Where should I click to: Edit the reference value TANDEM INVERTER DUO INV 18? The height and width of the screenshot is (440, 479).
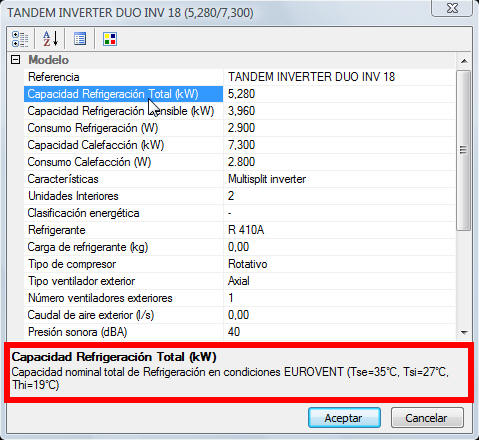point(339,77)
